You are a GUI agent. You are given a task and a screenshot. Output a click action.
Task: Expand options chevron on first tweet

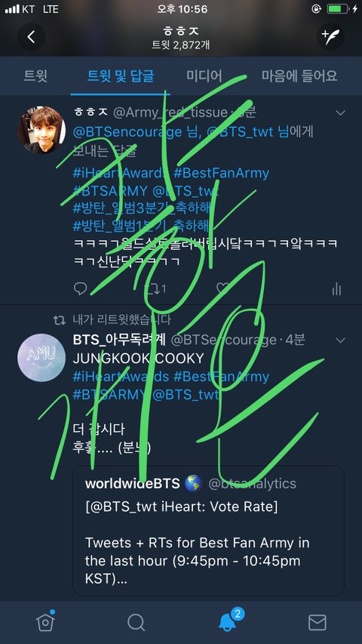pyautogui.click(x=340, y=113)
